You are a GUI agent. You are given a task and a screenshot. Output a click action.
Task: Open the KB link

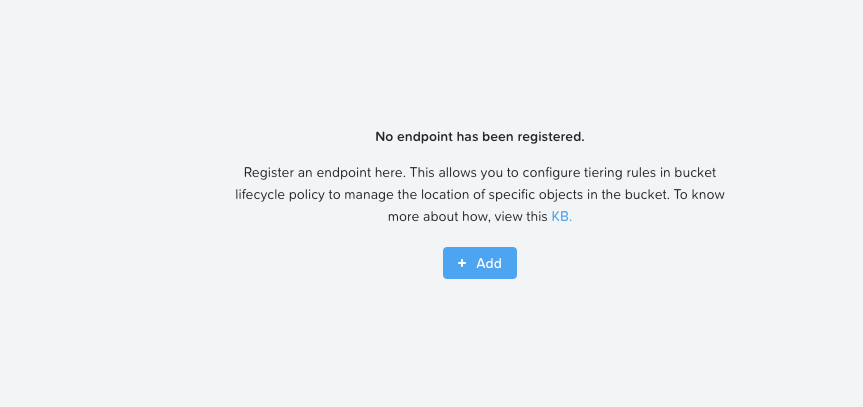[x=561, y=216]
